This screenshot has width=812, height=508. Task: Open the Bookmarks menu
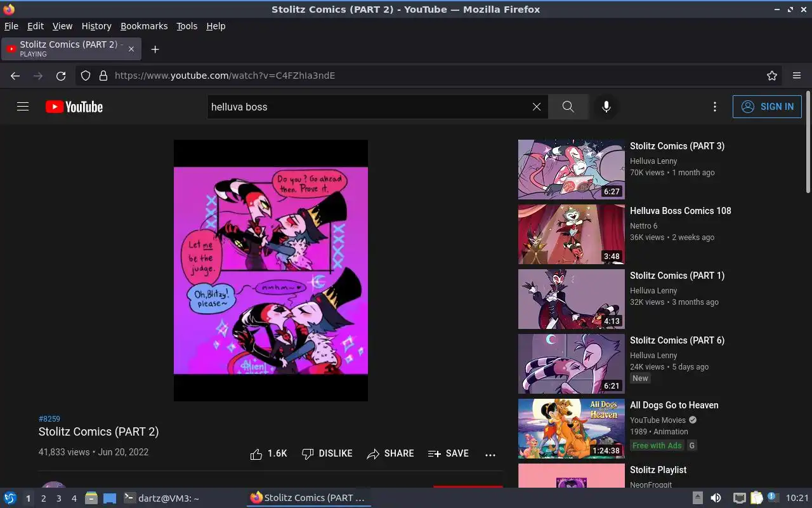point(144,26)
